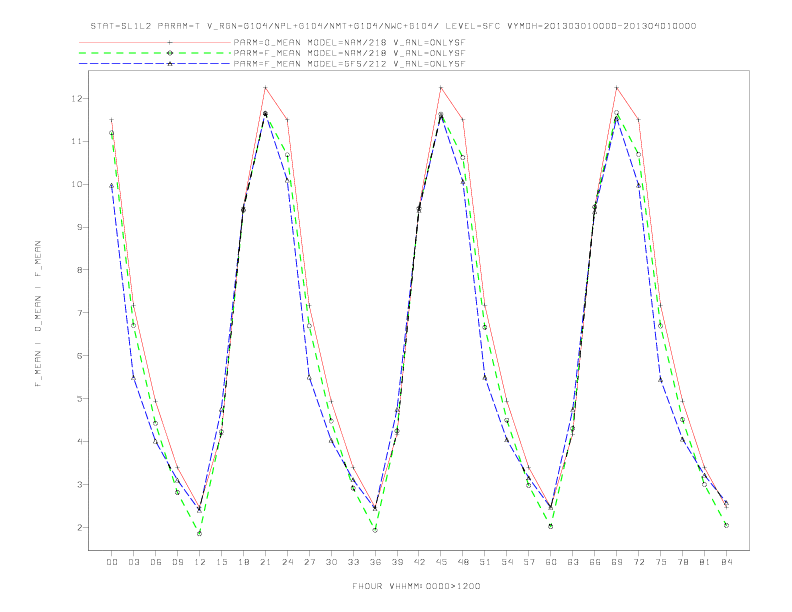792x612 pixels.
Task: Click y-axis tick label 8
Action: 79,270
